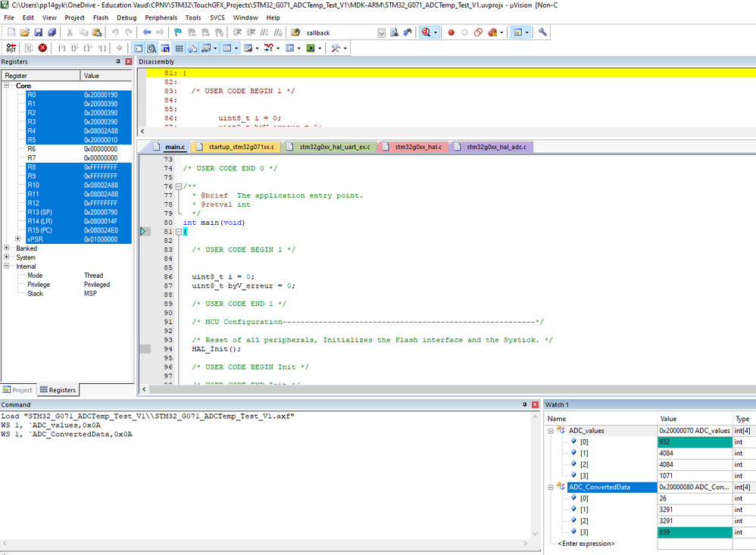This screenshot has height=555, width=756.
Task: Click the Save file icon
Action: (x=39, y=33)
